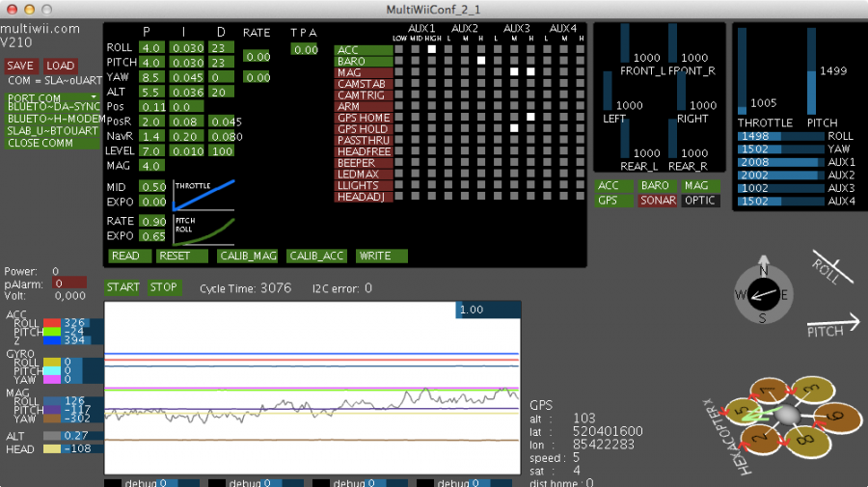Toggle the cyan GYRO PITCH graph swatch

point(52,370)
